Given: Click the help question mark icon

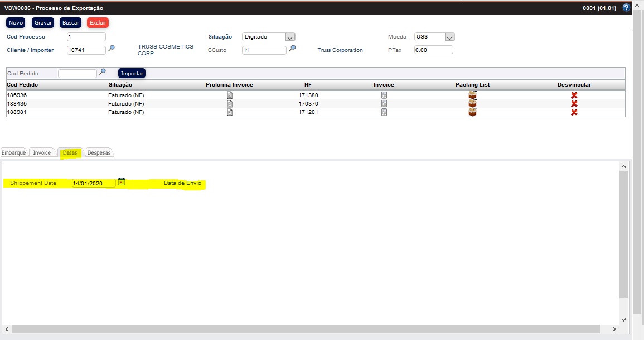Looking at the screenshot, I should [626, 8].
